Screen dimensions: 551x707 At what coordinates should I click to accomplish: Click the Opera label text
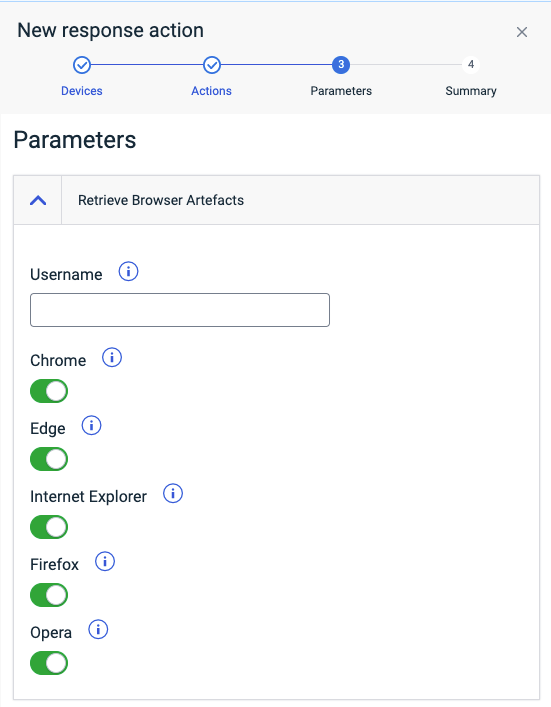coord(51,633)
